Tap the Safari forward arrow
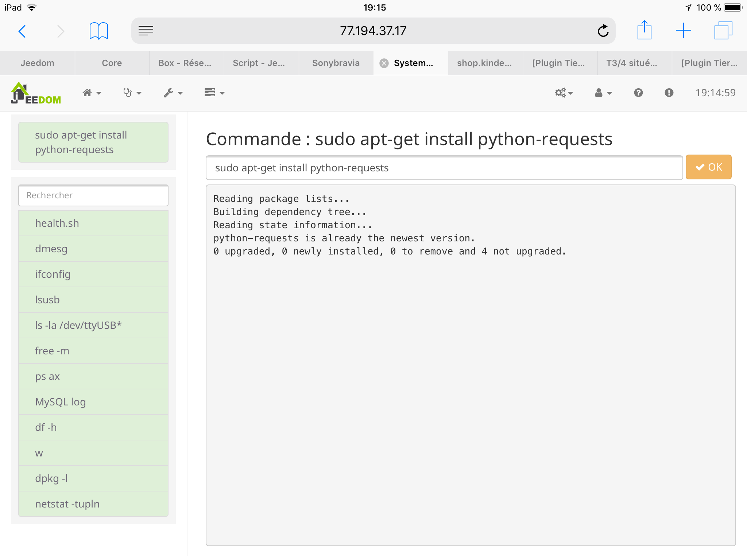Screen dimensions: 747x560 coord(61,31)
